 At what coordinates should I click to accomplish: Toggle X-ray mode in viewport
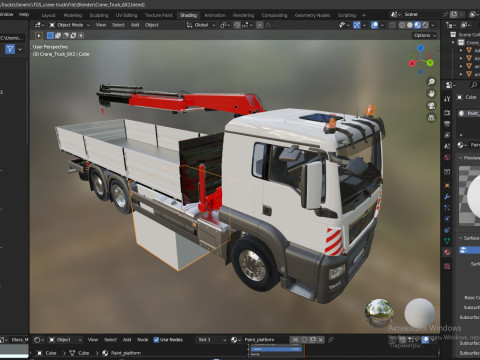point(392,25)
